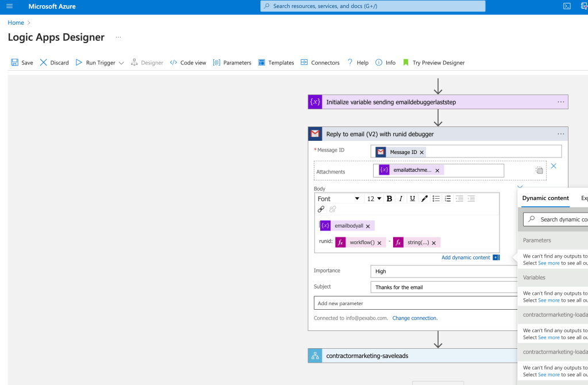Click See more under first contractormarketing-loada section
This screenshot has height=385, width=588.
548,337
